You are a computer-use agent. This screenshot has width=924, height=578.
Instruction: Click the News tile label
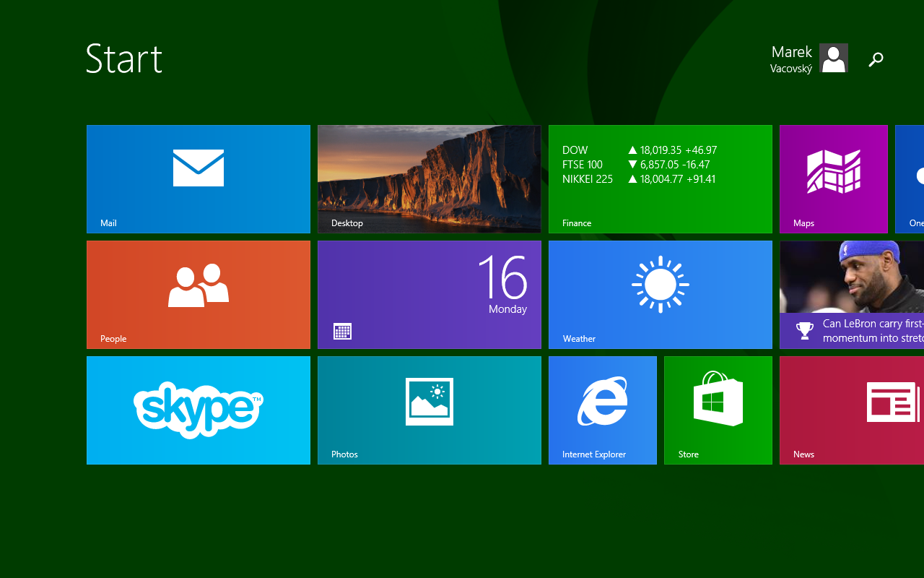click(x=803, y=454)
